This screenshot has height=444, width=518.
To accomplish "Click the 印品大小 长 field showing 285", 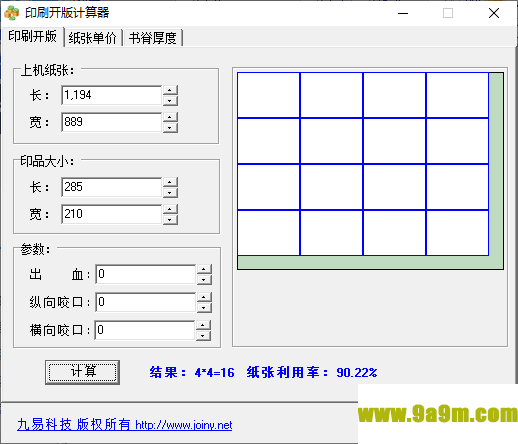I will coord(112,187).
